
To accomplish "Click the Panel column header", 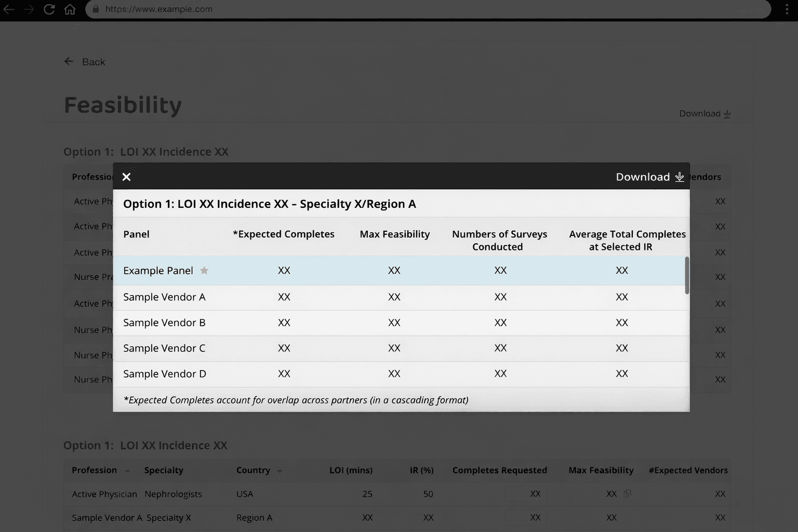I will (136, 234).
